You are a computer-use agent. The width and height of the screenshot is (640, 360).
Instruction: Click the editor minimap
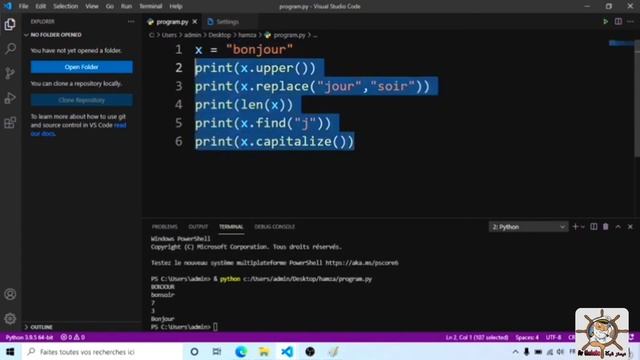point(620,43)
